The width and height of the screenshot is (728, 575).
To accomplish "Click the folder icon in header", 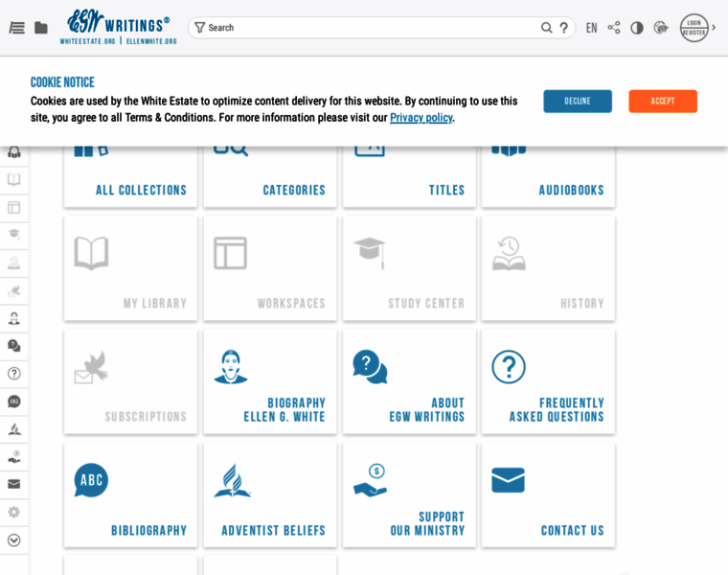I will coord(41,28).
